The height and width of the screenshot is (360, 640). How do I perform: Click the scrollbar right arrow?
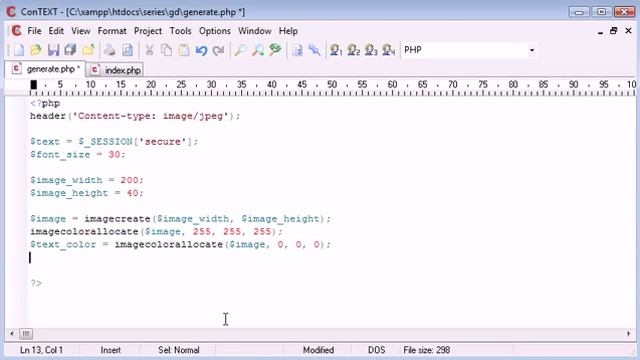click(628, 334)
